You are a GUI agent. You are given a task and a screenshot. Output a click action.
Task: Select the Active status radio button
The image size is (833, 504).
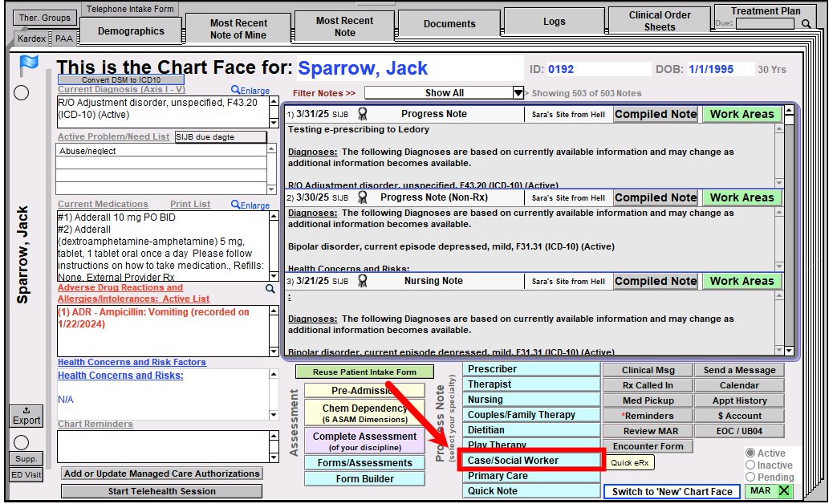pos(750,453)
